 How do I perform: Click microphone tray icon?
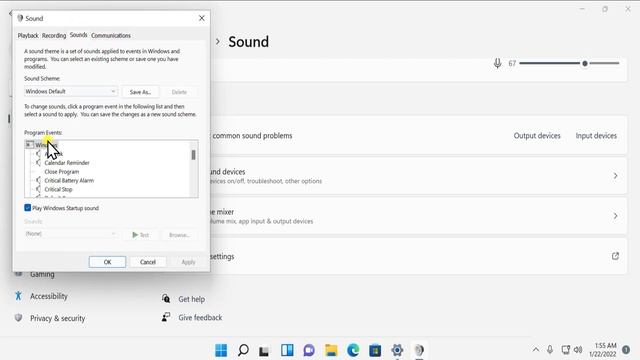click(550, 350)
